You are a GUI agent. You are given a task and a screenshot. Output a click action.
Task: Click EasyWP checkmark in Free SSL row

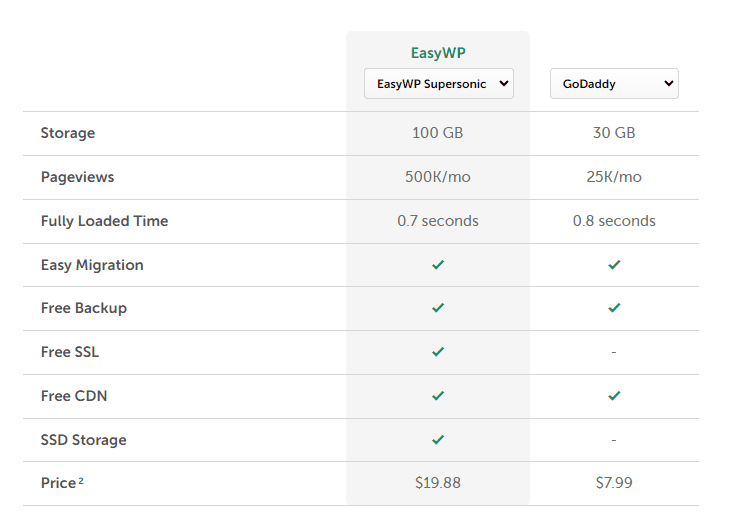click(438, 352)
